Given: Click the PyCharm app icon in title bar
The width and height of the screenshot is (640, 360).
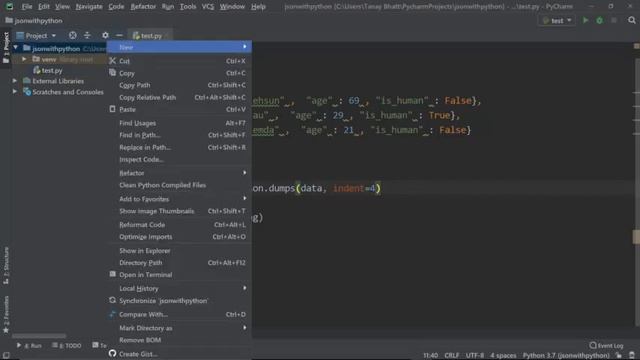Looking at the screenshot, I should (x=9, y=6).
